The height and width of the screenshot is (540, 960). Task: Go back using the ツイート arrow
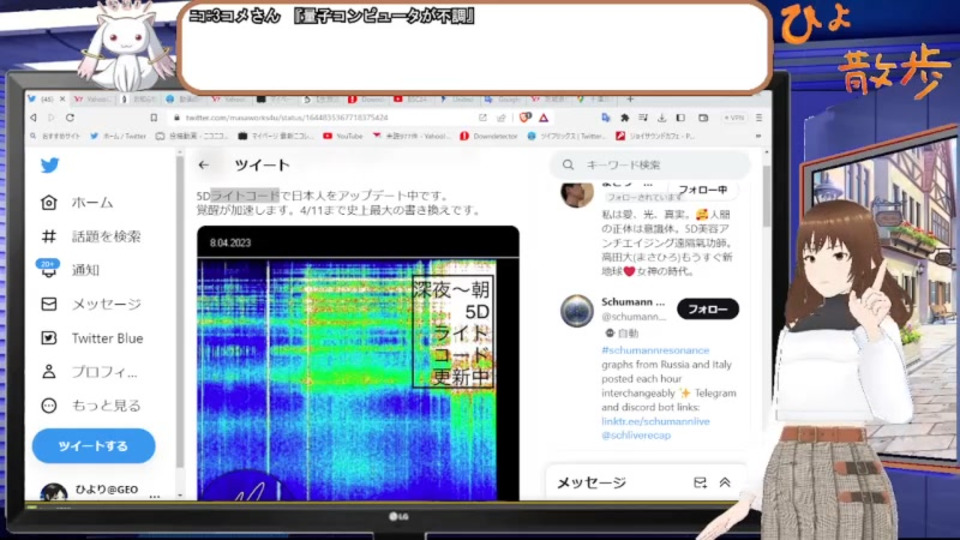coord(203,165)
